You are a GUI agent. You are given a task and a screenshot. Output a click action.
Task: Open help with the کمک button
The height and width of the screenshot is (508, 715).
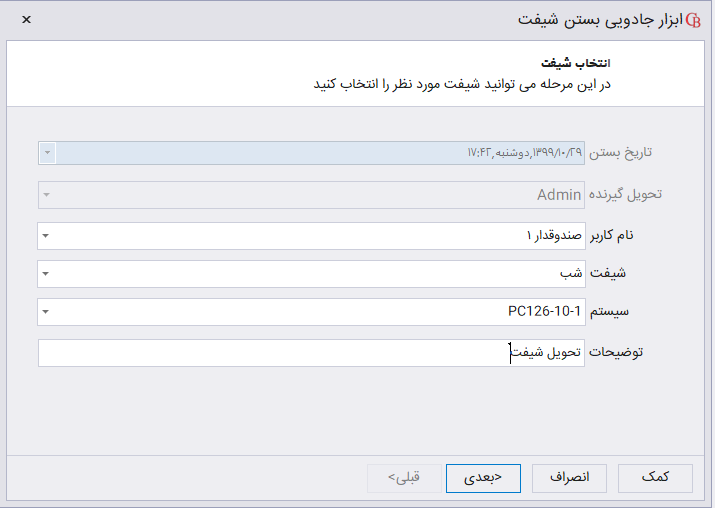(655, 478)
